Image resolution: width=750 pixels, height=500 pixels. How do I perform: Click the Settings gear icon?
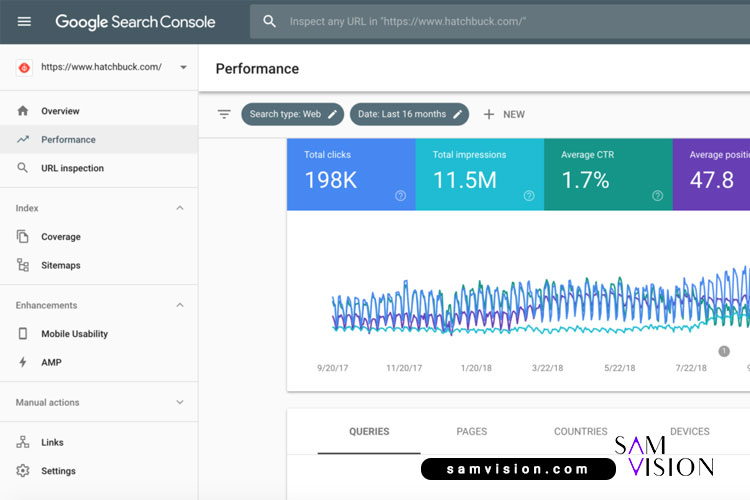tap(22, 471)
